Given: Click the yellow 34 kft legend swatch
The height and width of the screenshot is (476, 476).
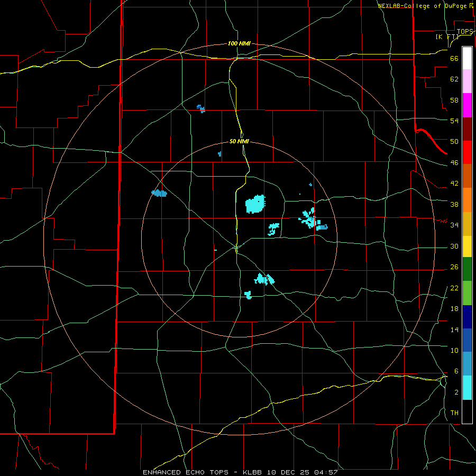Looking at the screenshot, I should [467, 246].
